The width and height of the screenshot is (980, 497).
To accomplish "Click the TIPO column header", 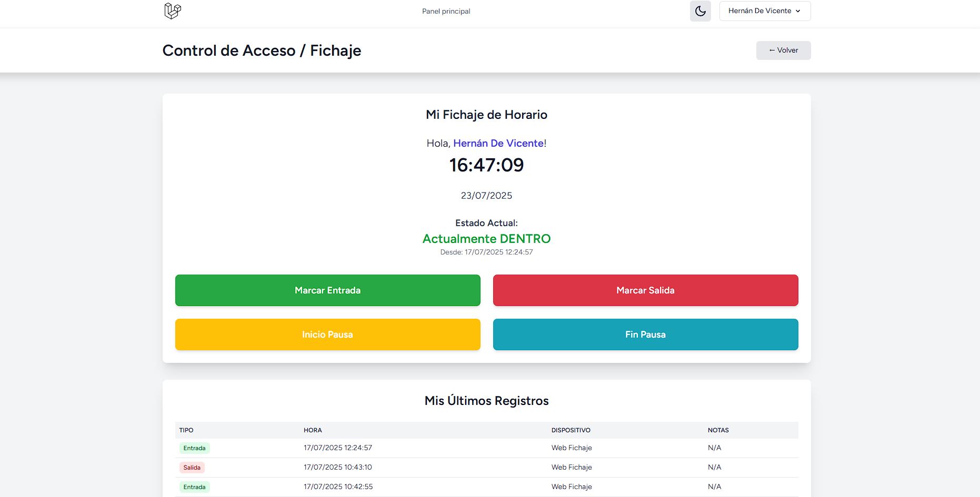I will [186, 430].
